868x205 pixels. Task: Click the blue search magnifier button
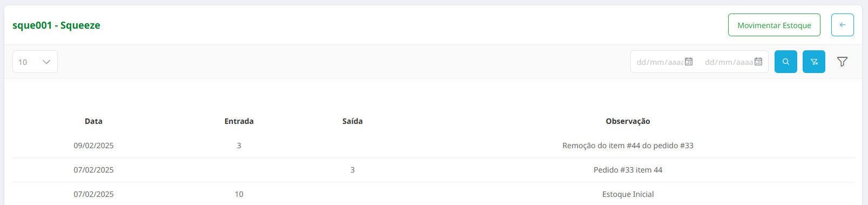[785, 62]
